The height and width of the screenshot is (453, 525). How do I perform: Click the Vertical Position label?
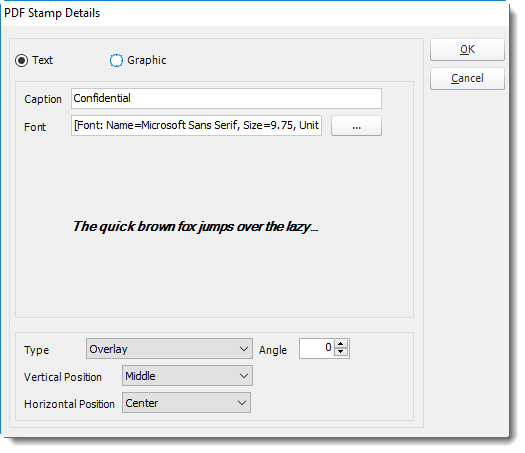point(63,377)
